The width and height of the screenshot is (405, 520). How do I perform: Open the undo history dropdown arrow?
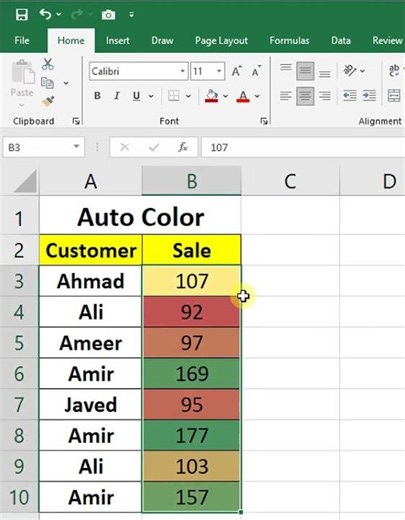pyautogui.click(x=59, y=14)
